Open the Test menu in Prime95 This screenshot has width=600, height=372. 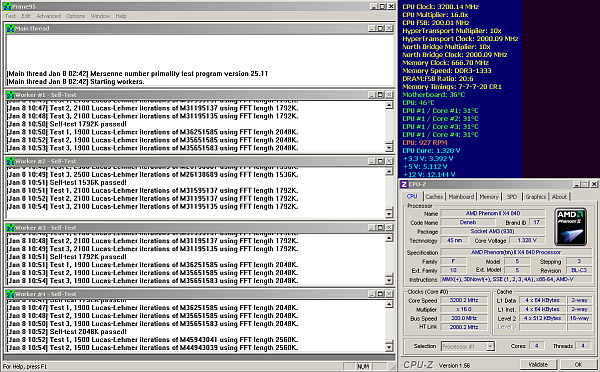(x=10, y=16)
